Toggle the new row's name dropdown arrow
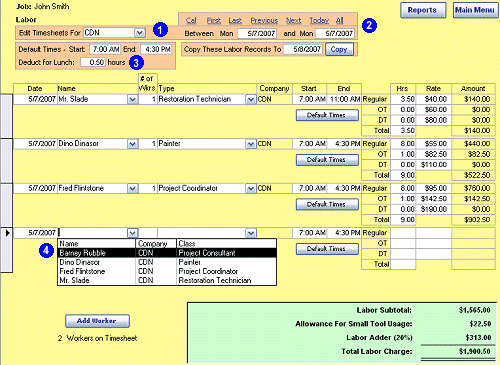Viewport: 500px width, 365px height. coord(133,233)
